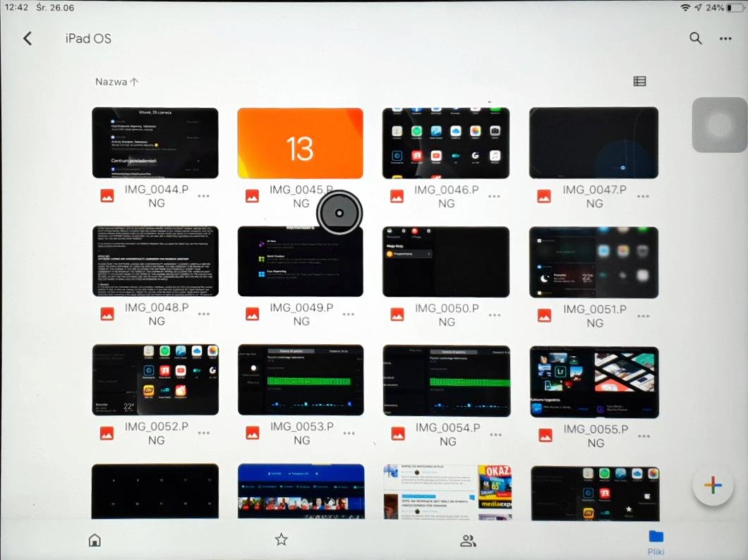Image resolution: width=748 pixels, height=560 pixels.
Task: Open more options for IMG_0048.PNG
Action: click(204, 314)
